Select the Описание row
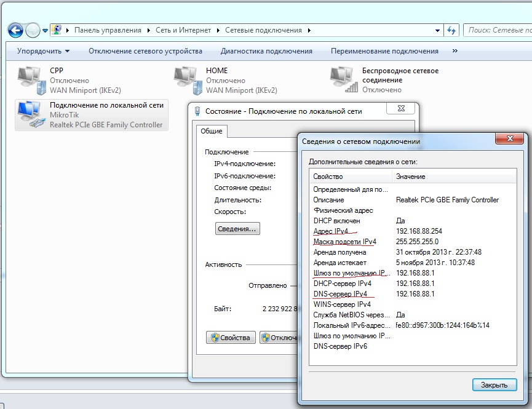Screen dimensions: 532x409 tap(413, 200)
